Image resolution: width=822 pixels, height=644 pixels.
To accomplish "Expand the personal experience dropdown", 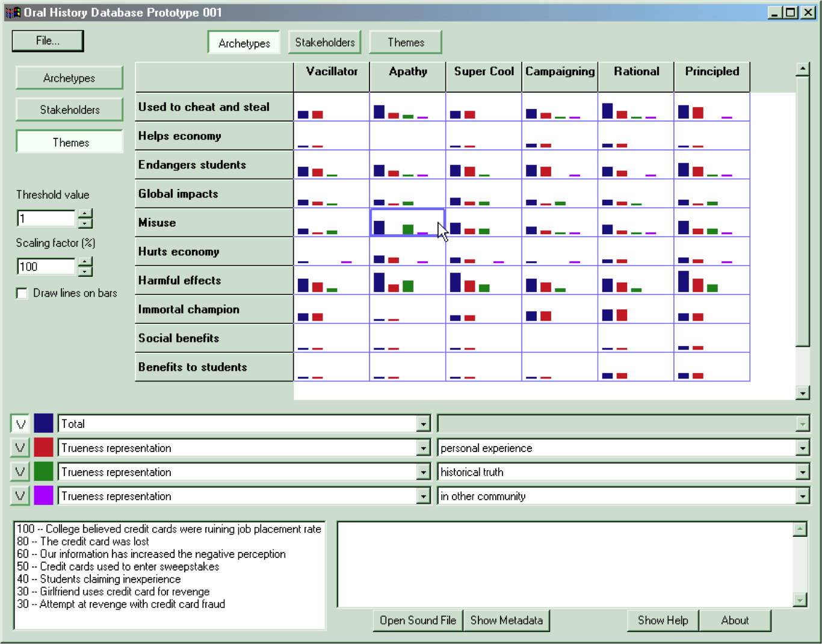I will tap(802, 448).
